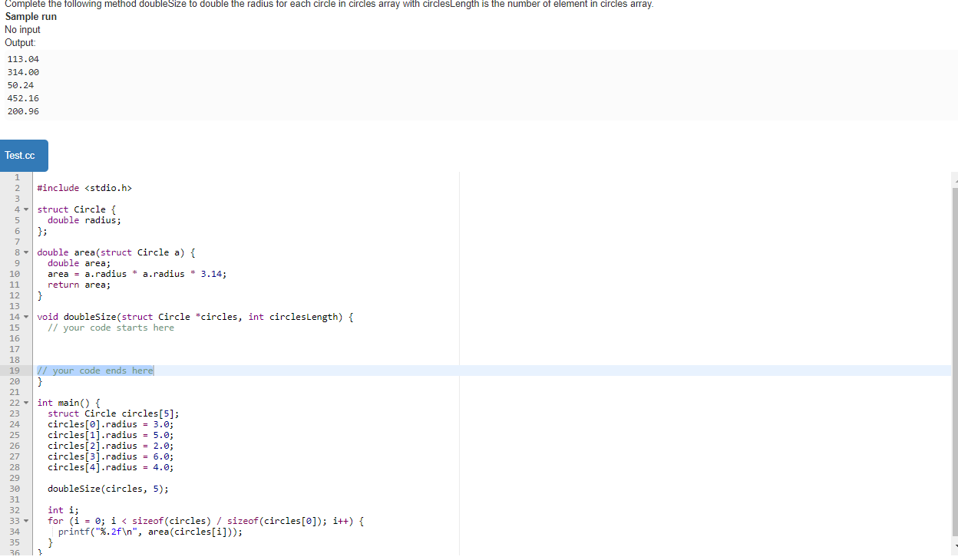This screenshot has width=958, height=560.
Task: Open the Test.cc file tab
Action: pyautogui.click(x=25, y=156)
